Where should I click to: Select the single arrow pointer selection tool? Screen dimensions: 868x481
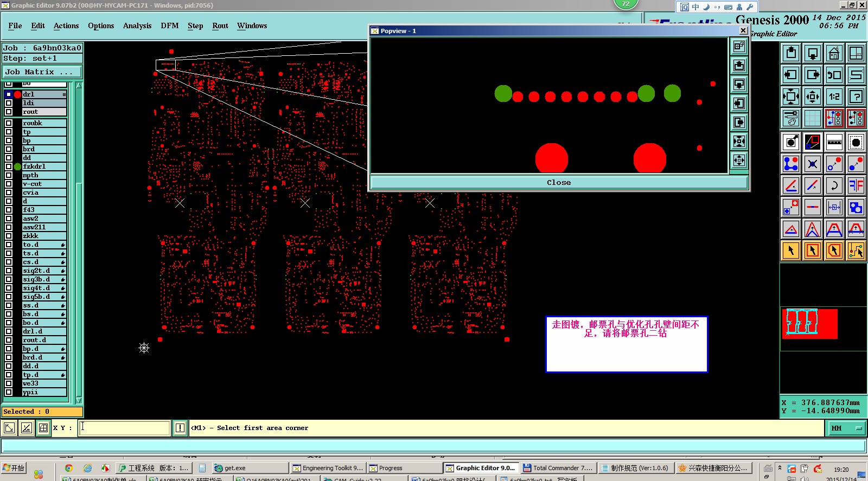(791, 251)
